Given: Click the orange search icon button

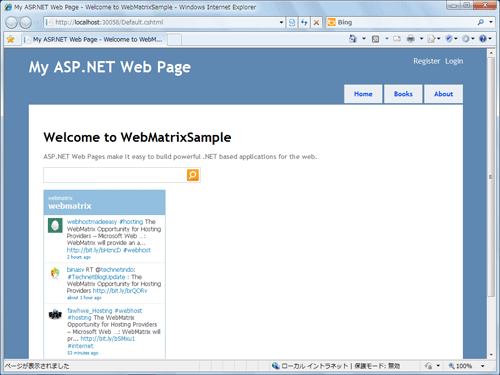Looking at the screenshot, I should [x=193, y=175].
